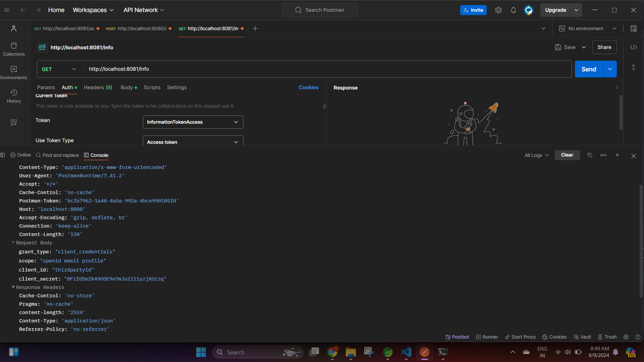Screen dimensions: 644x362
Task: Open the Environments sidebar panel
Action: [x=14, y=72]
